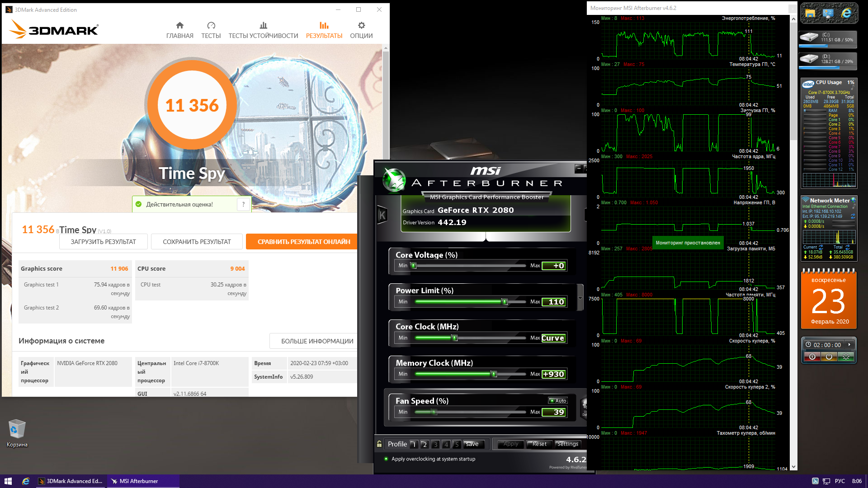Toggle Apply overclocking at system startup

[x=386, y=459]
